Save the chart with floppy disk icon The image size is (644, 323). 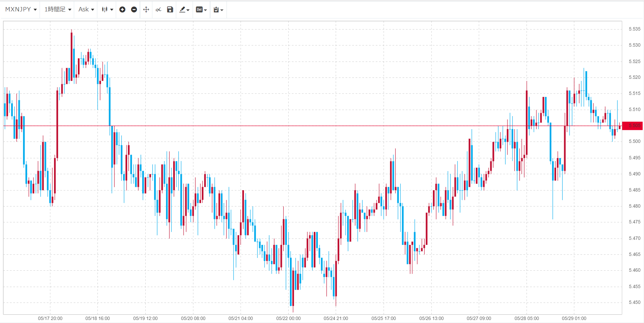click(x=170, y=9)
